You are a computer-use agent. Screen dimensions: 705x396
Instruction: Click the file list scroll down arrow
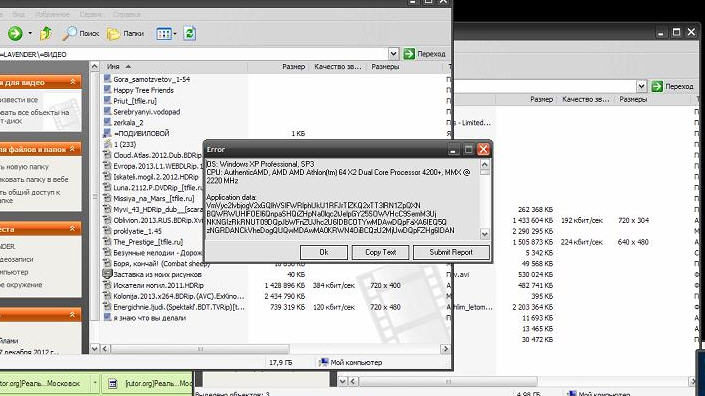(x=94, y=349)
